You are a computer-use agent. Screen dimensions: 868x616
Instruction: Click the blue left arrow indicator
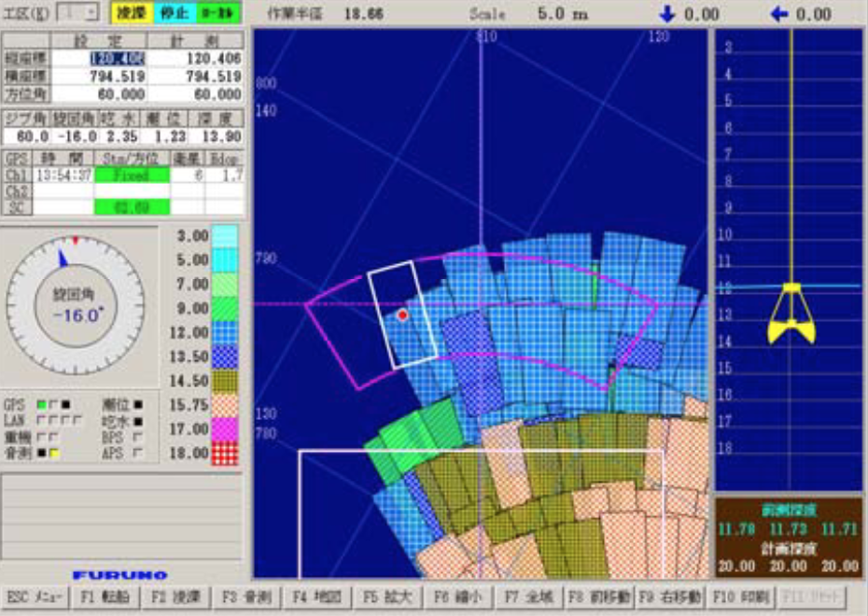click(779, 14)
